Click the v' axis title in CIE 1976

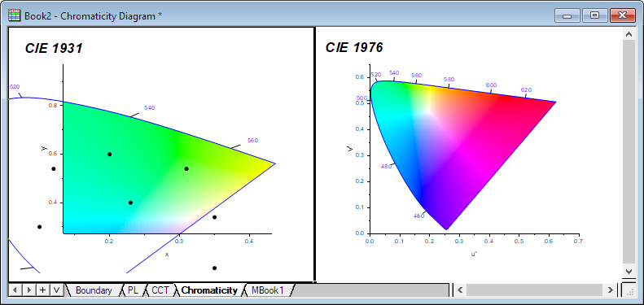350,149
